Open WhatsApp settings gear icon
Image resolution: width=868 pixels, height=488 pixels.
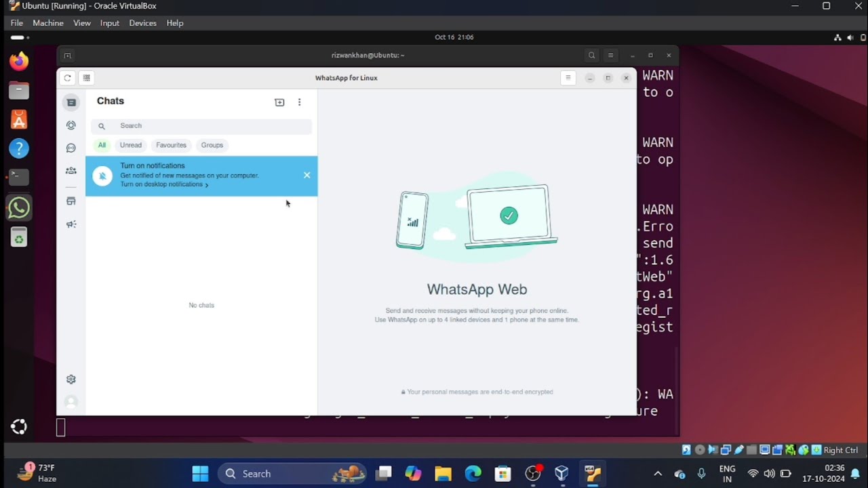[71, 380]
